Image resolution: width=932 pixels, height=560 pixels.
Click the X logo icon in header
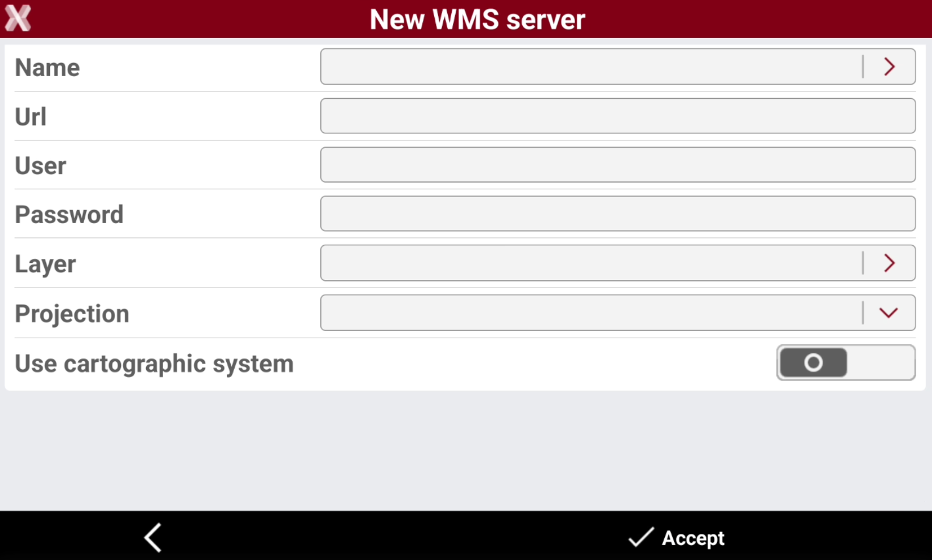click(x=18, y=18)
